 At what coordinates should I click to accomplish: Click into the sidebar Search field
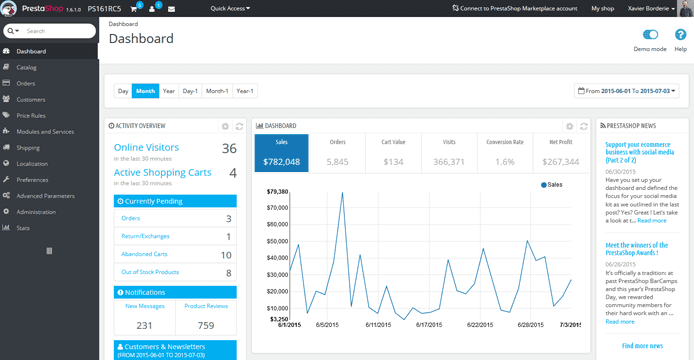(x=59, y=31)
